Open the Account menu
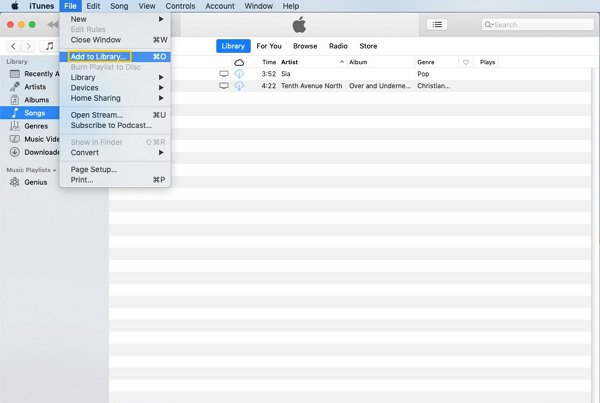Image resolution: width=600 pixels, height=403 pixels. pos(220,6)
